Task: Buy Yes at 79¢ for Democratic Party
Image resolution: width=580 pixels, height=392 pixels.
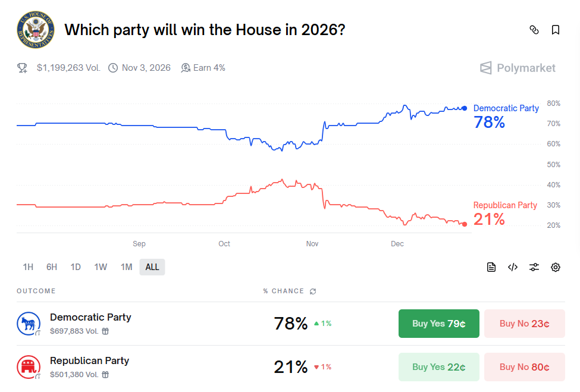Action: (438, 323)
